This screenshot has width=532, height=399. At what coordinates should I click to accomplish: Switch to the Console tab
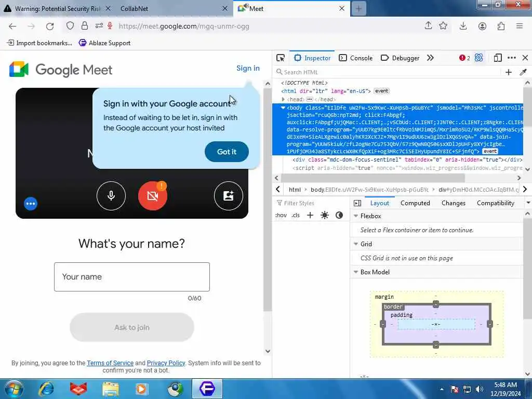click(x=356, y=58)
